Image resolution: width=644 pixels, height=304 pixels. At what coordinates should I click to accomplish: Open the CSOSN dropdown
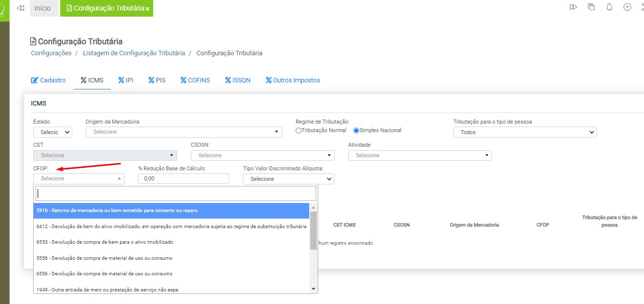[263, 155]
